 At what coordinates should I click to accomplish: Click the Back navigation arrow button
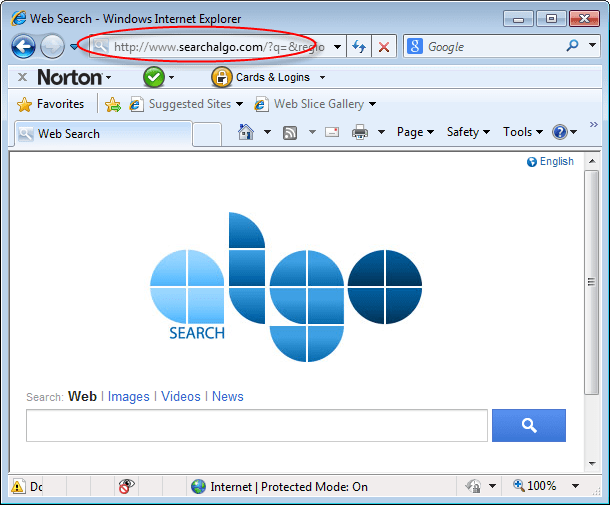23,46
